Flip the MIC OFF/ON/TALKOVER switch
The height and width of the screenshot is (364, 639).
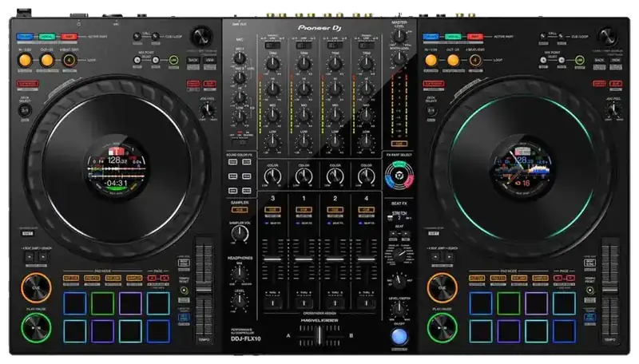239,142
